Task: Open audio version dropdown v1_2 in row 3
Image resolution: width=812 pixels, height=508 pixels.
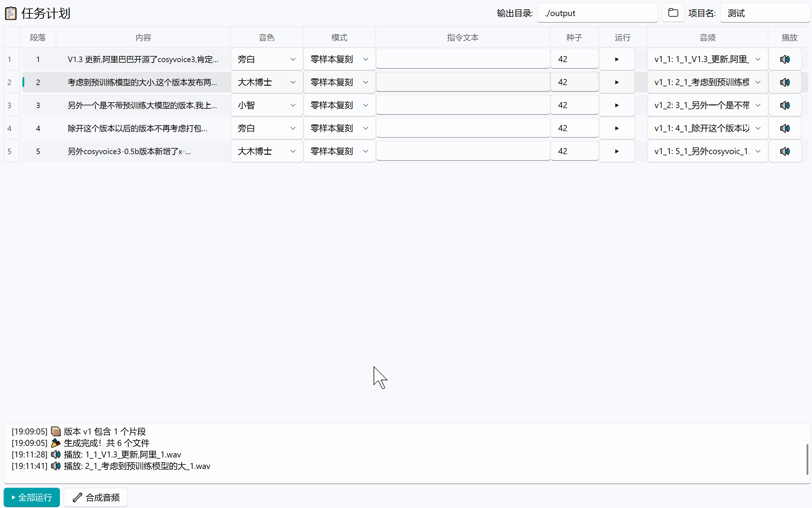Action: click(707, 105)
